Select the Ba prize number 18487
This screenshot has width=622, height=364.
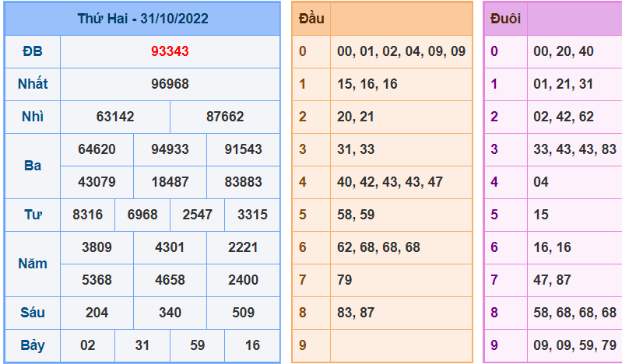pyautogui.click(x=170, y=181)
